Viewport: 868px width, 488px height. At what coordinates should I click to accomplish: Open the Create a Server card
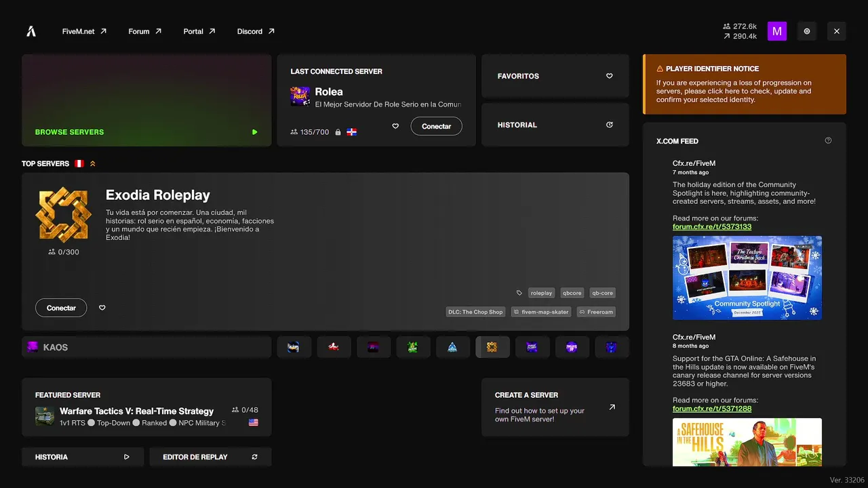tap(555, 407)
